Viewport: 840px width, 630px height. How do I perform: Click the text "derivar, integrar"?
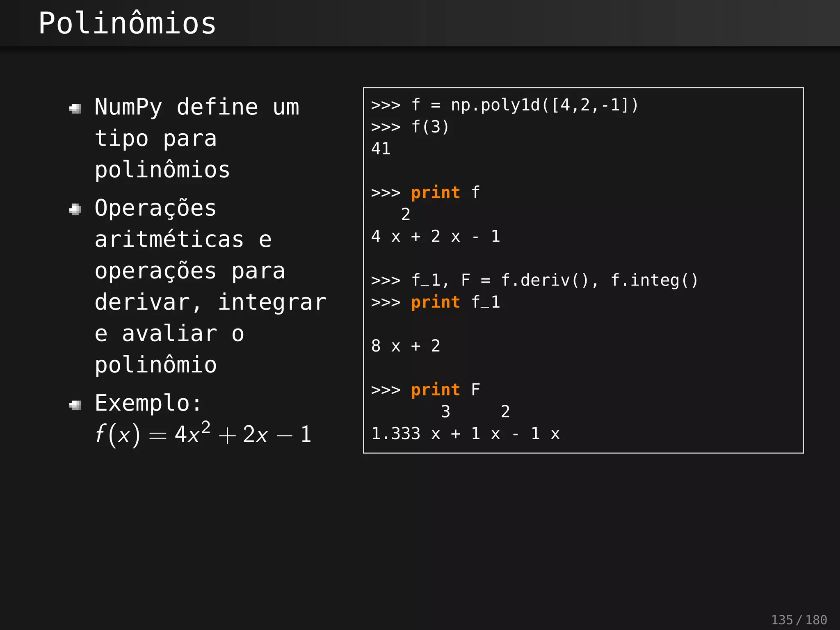211,302
